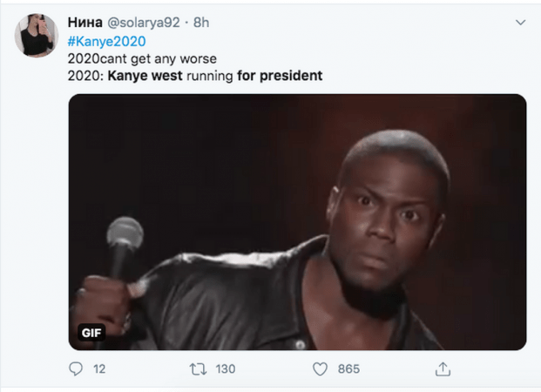Image resolution: width=541 pixels, height=392 pixels.
Task: Click the retweet count 130
Action: tap(226, 369)
